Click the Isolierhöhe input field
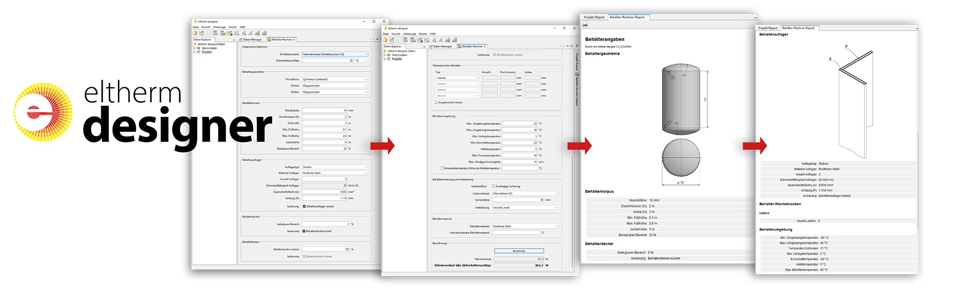The height and width of the screenshot is (294, 980). (325, 142)
